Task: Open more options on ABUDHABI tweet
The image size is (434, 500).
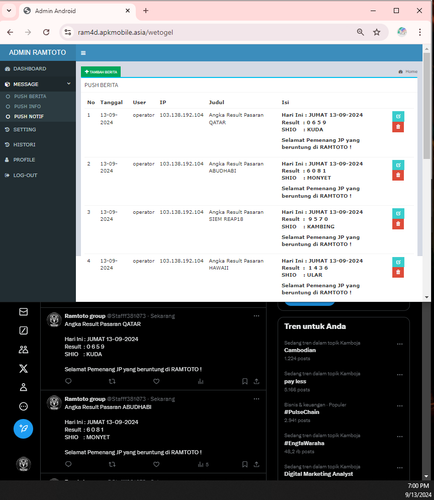Action: point(256,399)
